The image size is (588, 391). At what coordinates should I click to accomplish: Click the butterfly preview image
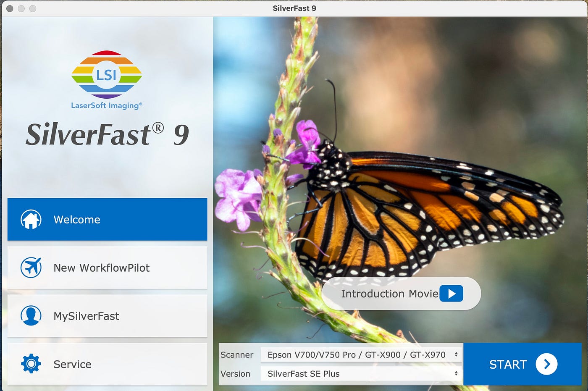click(399, 168)
